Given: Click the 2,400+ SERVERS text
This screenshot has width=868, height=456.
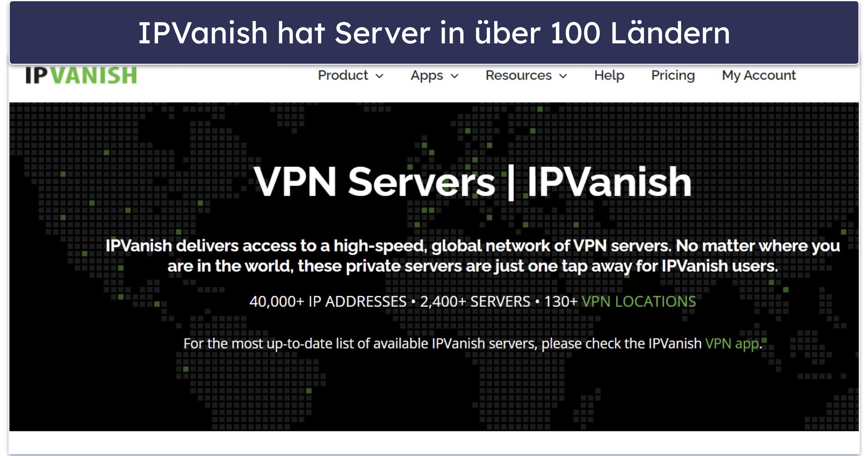Looking at the screenshot, I should click(x=475, y=302).
